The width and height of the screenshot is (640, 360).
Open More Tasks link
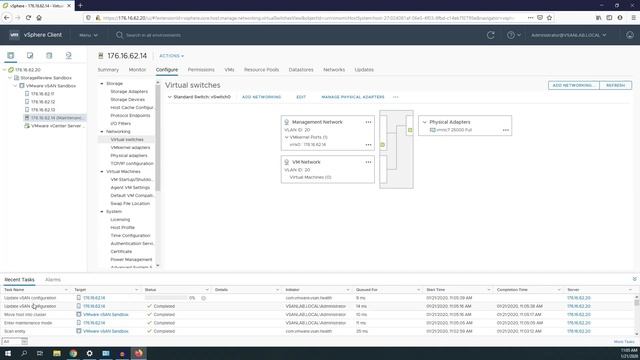click(x=624, y=342)
